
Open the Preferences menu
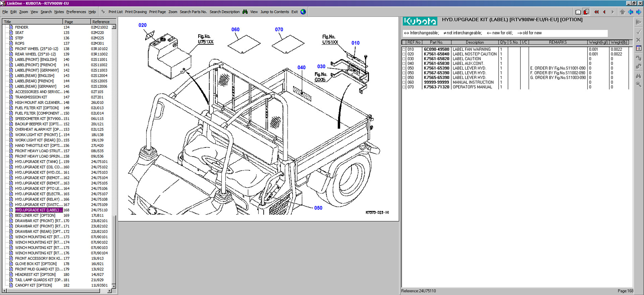76,12
